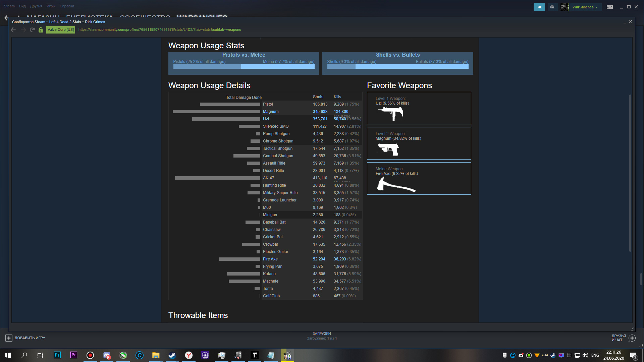The image size is (644, 362).
Task: Click the Pistols vs. Melee bar
Action: click(244, 66)
